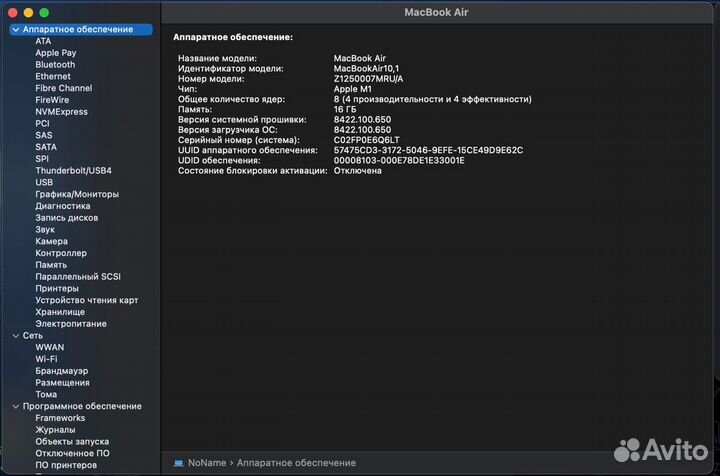The height and width of the screenshot is (476, 720).
Task: Click Аппаратное обеспечение in the bottom path bar
Action: (x=296, y=463)
